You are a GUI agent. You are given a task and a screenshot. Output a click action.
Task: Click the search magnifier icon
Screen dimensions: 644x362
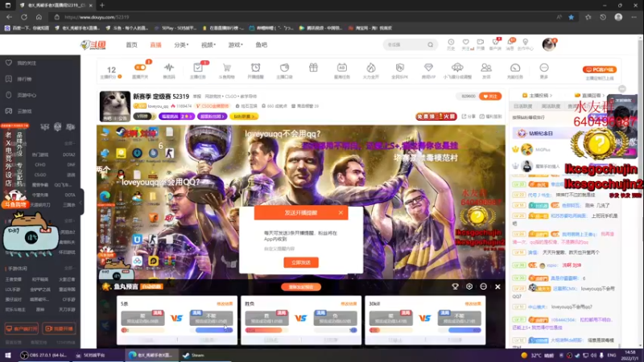[x=430, y=45]
